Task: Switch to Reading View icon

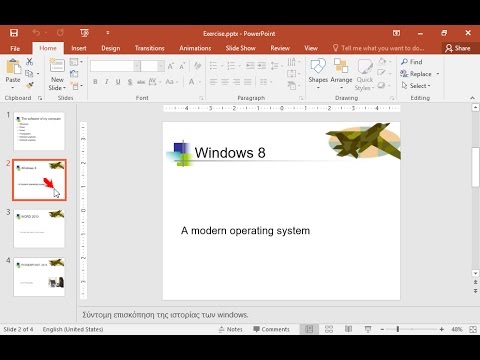Action: click(348, 329)
